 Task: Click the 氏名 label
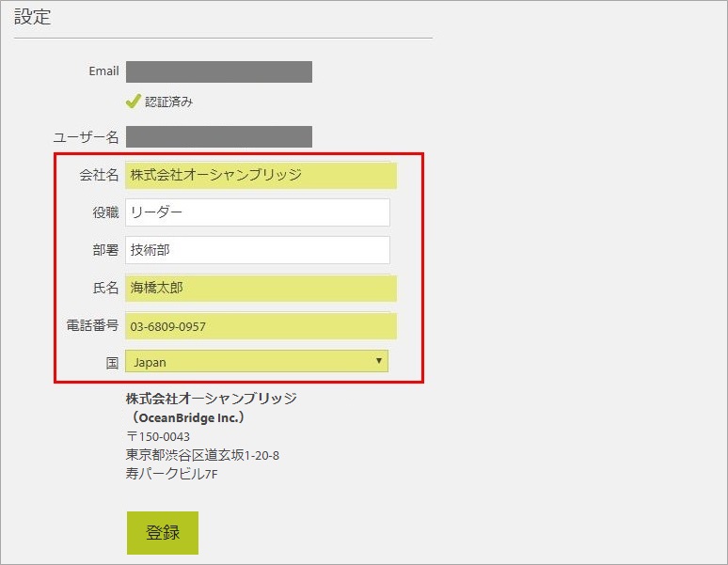106,288
